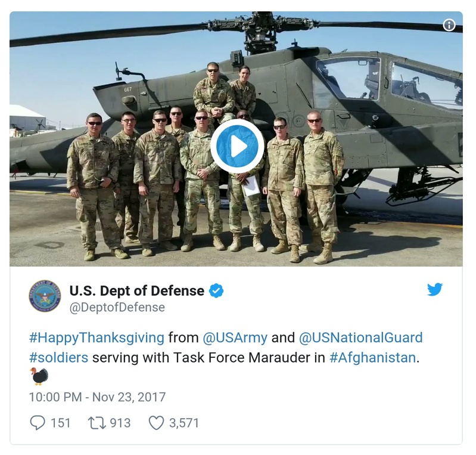Click the @DeptofDefense handle
The width and height of the screenshot is (476, 455).
(x=117, y=307)
